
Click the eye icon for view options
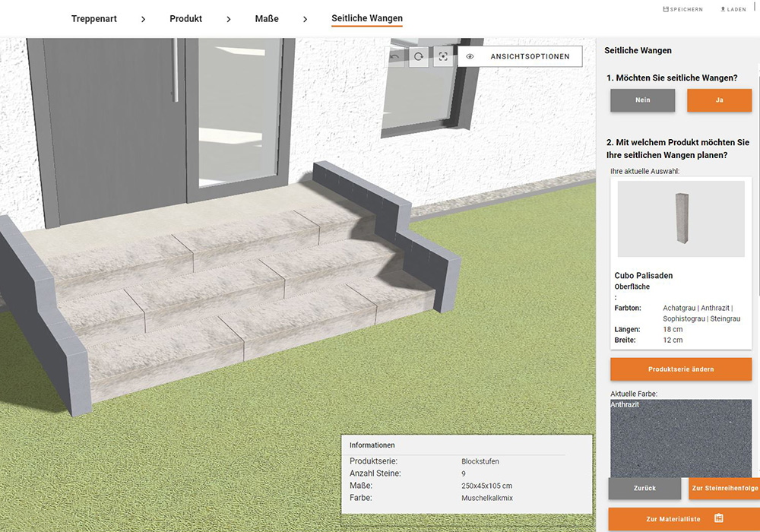(x=470, y=56)
